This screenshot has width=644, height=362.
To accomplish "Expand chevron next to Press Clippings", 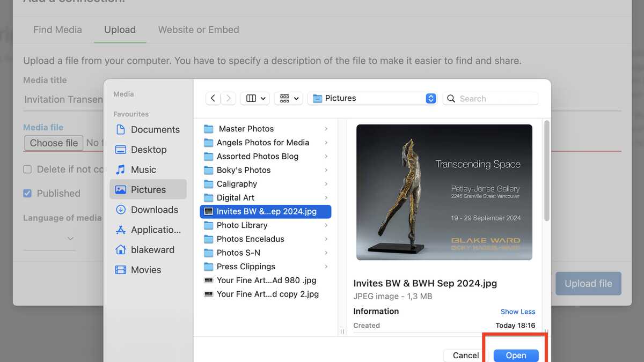I will 326,267.
